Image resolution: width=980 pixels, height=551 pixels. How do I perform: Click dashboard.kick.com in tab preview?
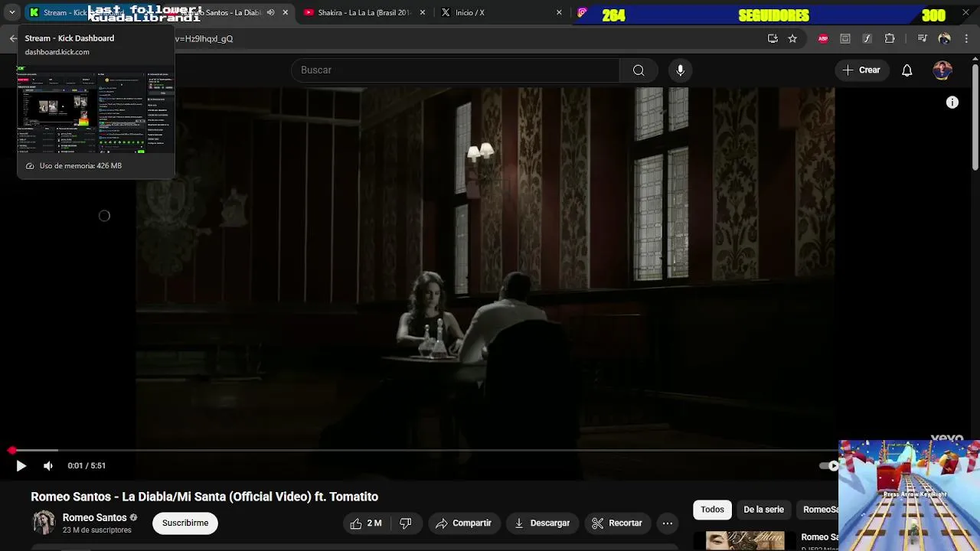click(57, 52)
